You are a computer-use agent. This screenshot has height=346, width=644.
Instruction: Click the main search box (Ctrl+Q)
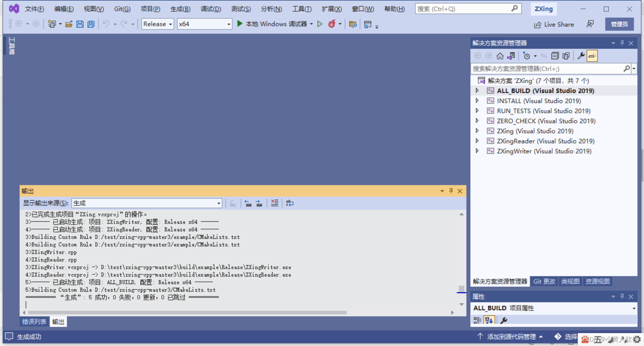(x=468, y=9)
